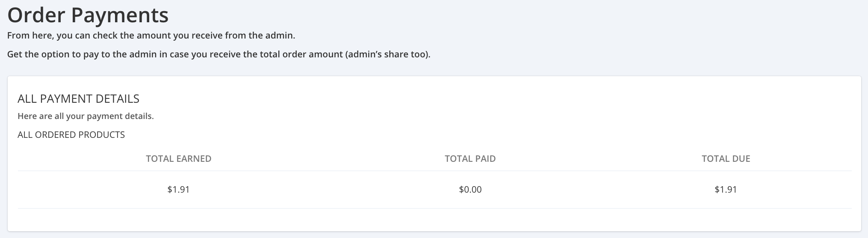Image resolution: width=868 pixels, height=238 pixels.
Task: Click the 'From here, you can check' sentence
Action: [151, 35]
